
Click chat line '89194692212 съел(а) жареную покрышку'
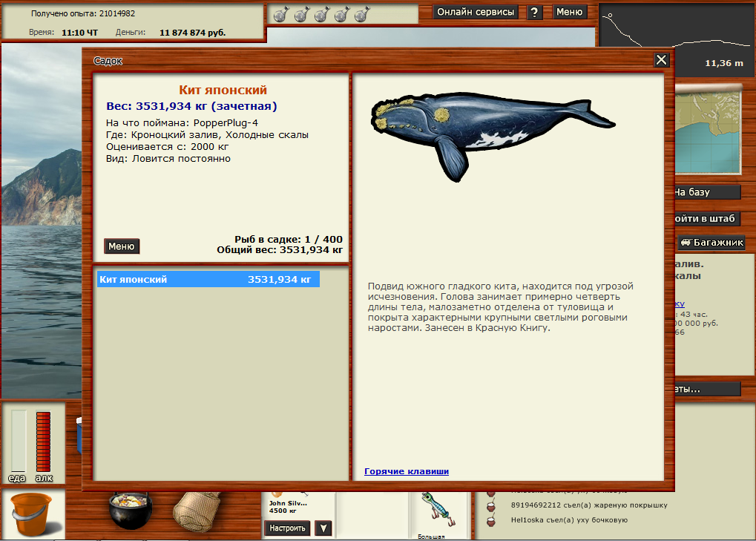tap(589, 505)
